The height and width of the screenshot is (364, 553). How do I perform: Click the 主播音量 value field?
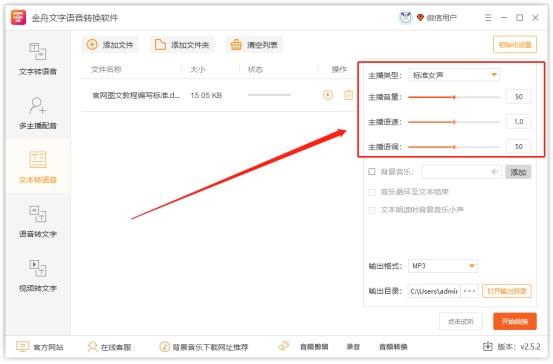tap(518, 97)
